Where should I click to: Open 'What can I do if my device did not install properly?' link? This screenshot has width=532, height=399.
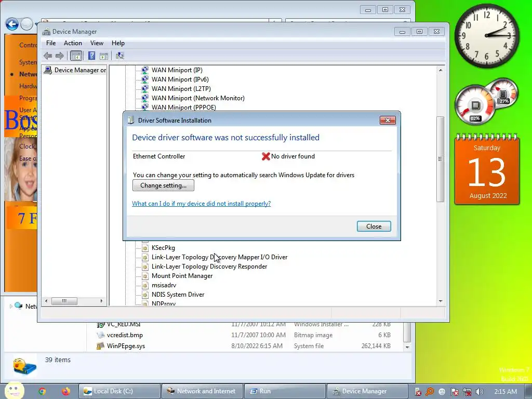coord(201,204)
